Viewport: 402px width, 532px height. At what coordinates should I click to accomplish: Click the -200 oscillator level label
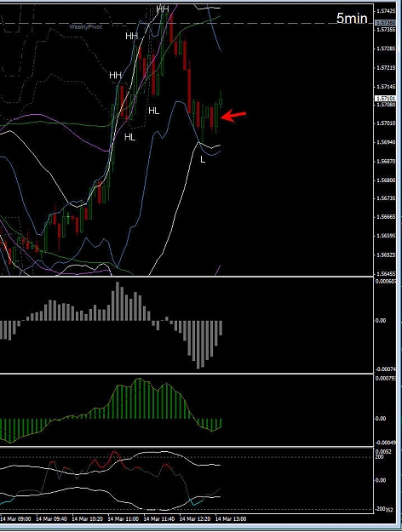point(380,509)
